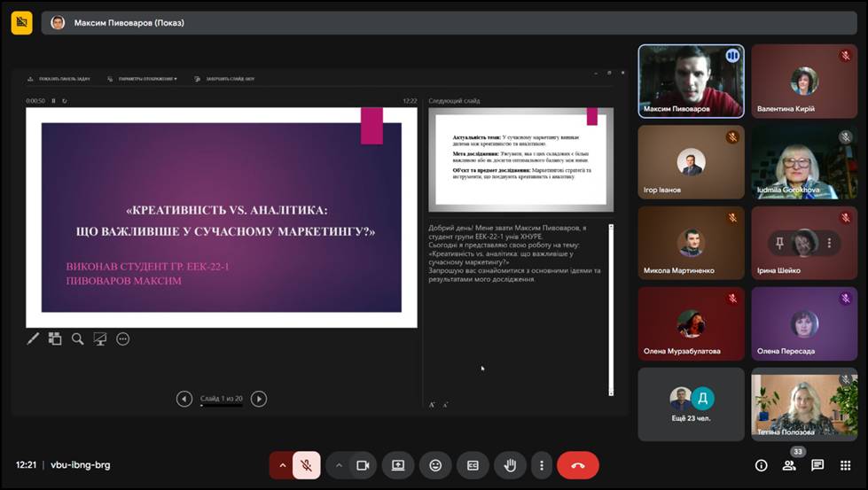Toggle the camera on or off
Viewport: 868px width, 490px height.
(362, 465)
